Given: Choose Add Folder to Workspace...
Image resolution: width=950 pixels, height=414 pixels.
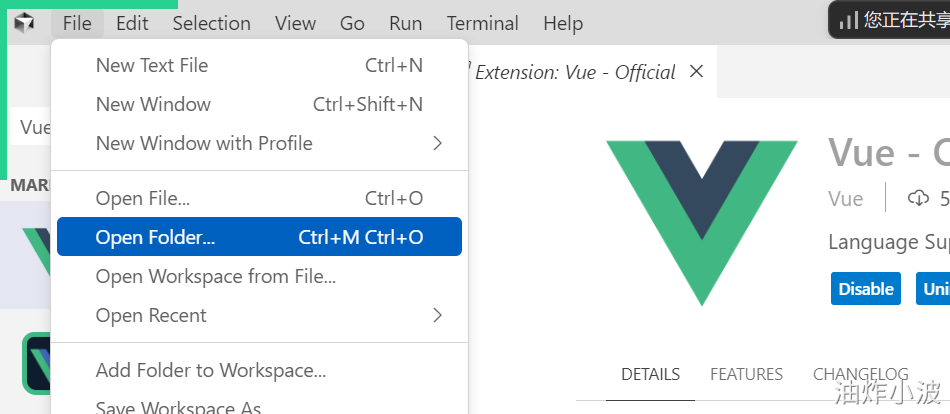Looking at the screenshot, I should coord(210,370).
